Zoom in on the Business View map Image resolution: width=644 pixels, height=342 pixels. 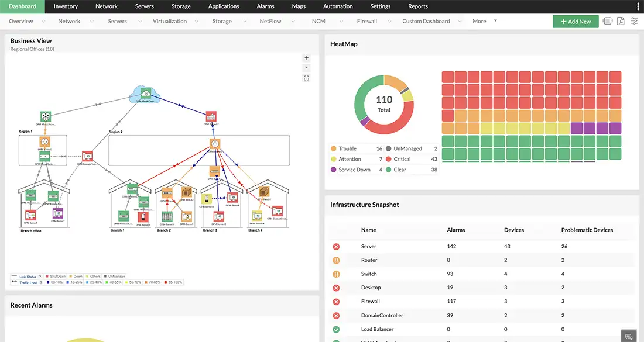click(306, 58)
